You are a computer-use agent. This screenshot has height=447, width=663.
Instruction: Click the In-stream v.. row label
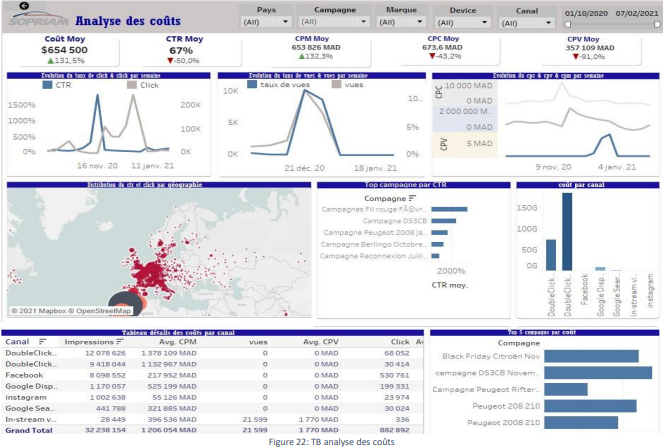(x=30, y=419)
